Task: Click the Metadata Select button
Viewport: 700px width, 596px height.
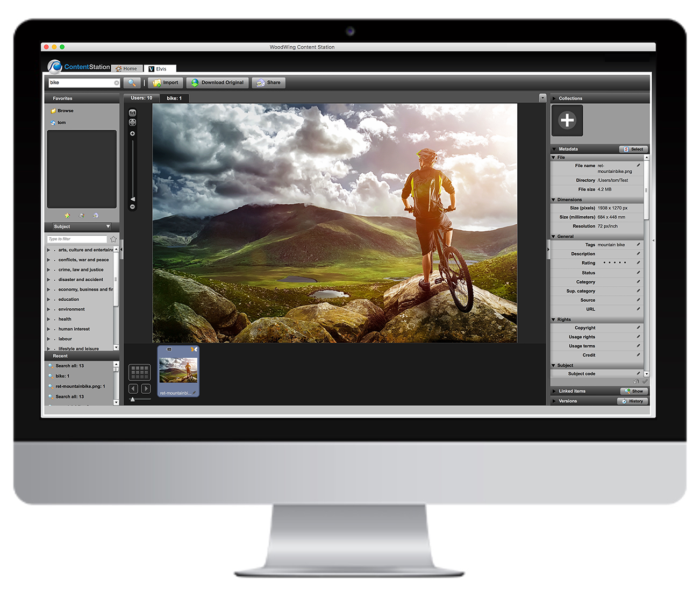Action: (633, 149)
